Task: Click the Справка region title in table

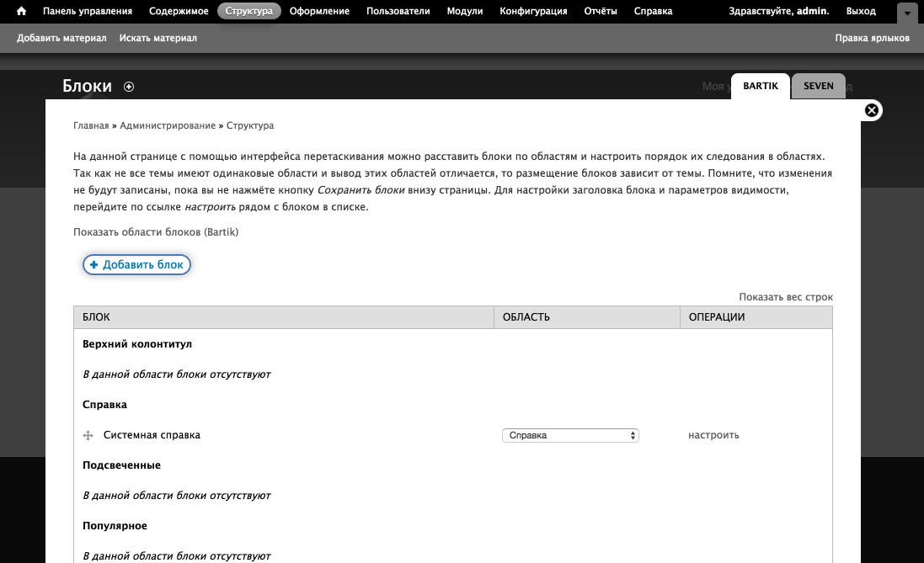Action: 105,405
